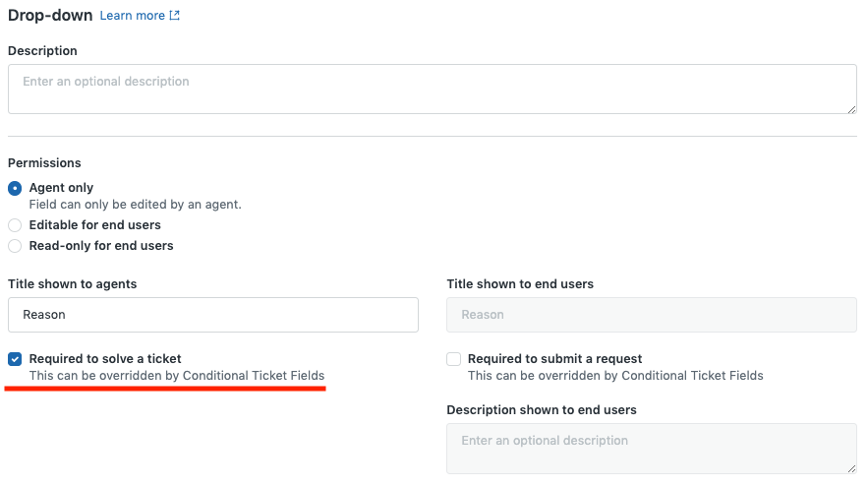Click the Editable for end users label
The image size is (868, 487).
click(x=94, y=225)
